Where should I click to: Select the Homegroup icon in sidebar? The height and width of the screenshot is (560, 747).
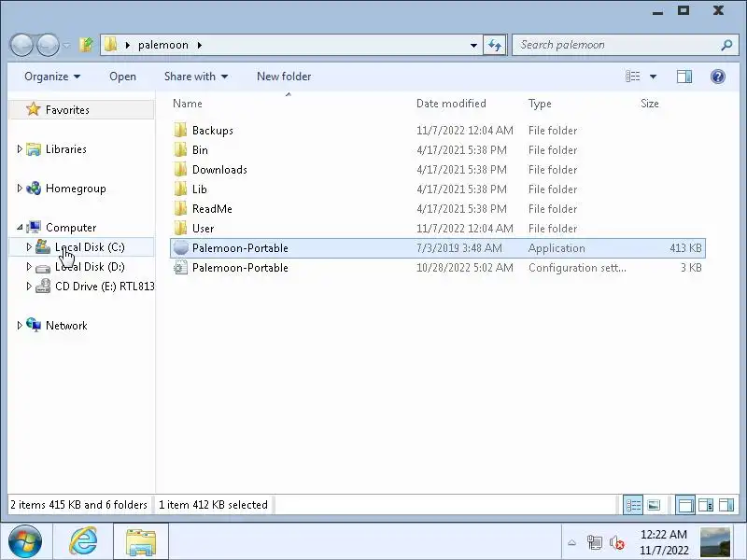[x=34, y=189]
